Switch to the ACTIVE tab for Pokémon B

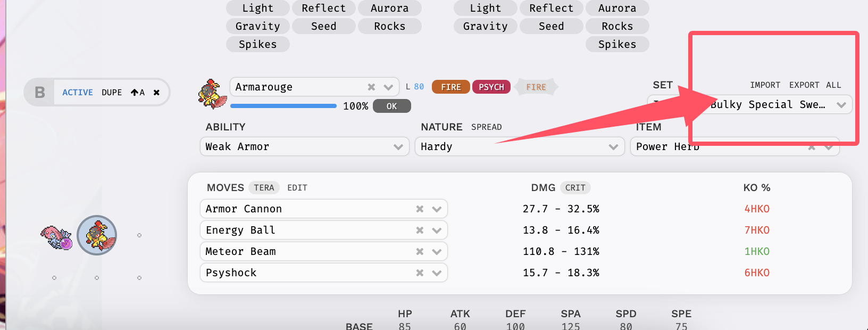pyautogui.click(x=78, y=93)
